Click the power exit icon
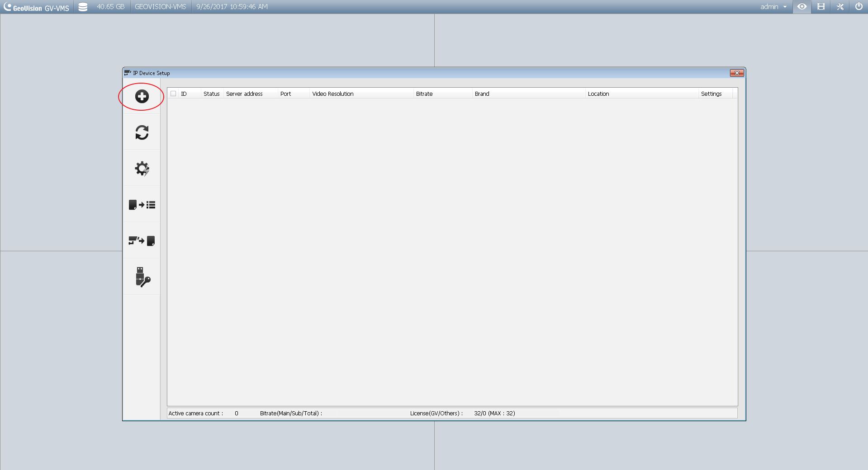The image size is (868, 470). 859,7
